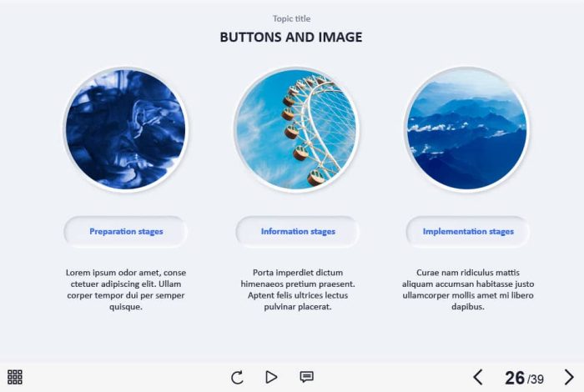Click the blue ink circular image

126,129
